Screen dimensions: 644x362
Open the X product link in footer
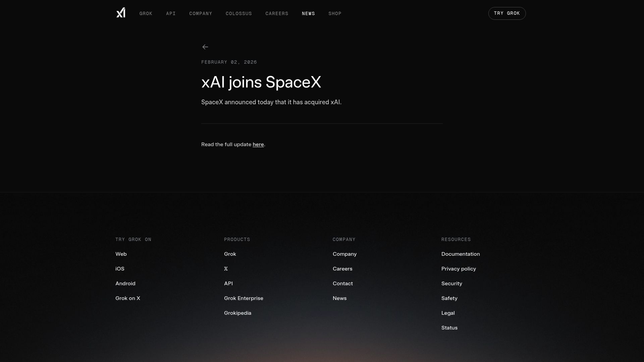[226, 269]
